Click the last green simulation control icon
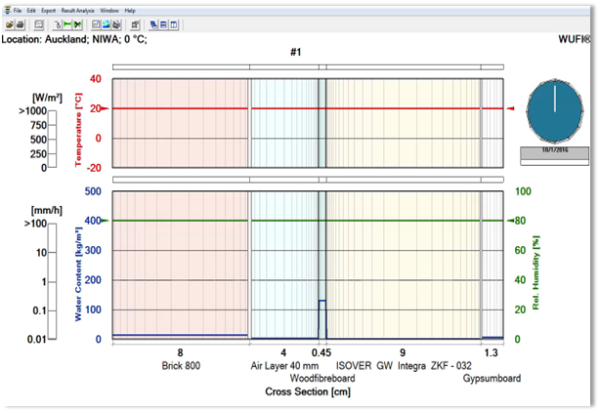 tap(77, 22)
